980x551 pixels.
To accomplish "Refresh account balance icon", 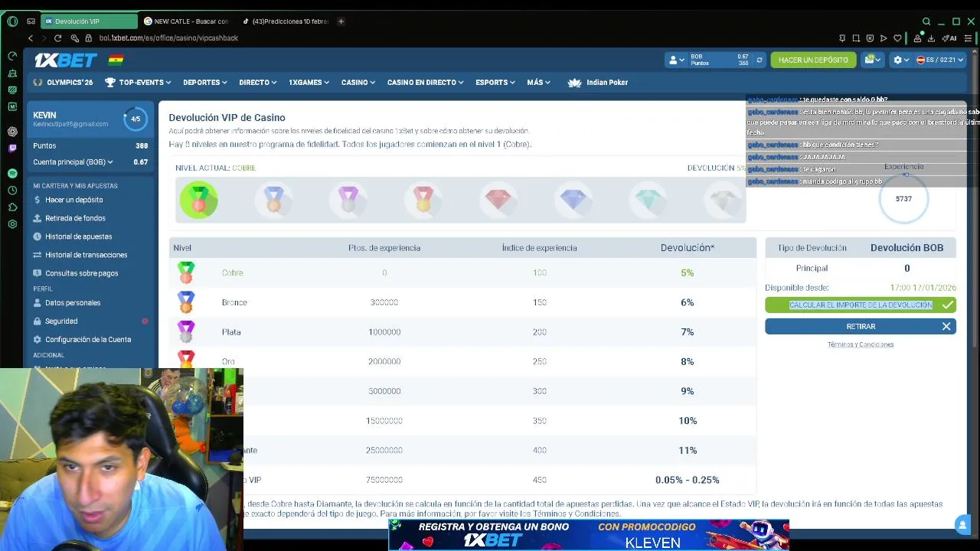I will (759, 60).
